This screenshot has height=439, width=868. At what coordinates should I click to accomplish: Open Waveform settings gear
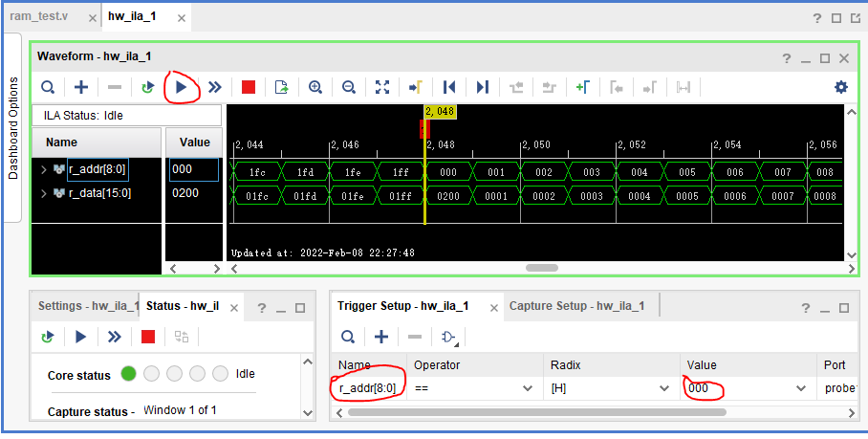coord(841,87)
